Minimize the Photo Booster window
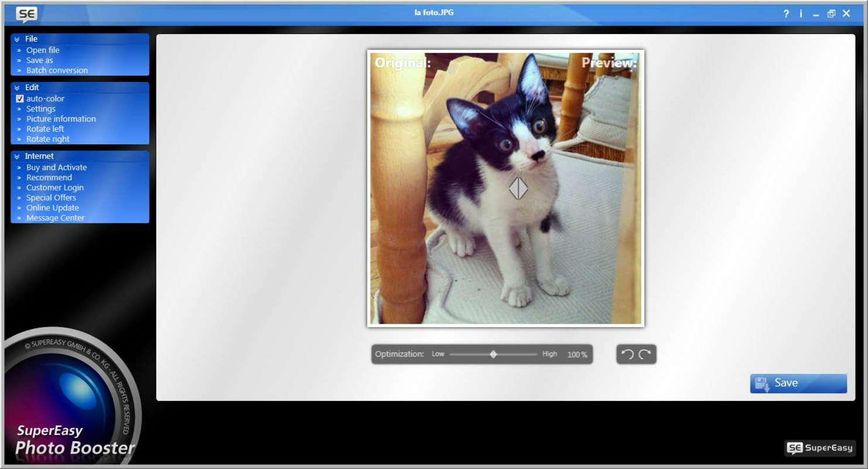868x469 pixels. click(816, 14)
